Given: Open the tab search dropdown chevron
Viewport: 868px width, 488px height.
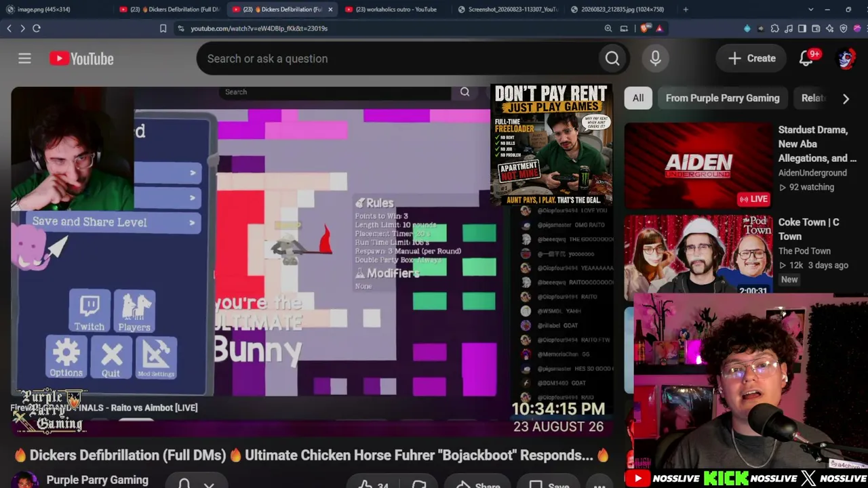Looking at the screenshot, I should 811,9.
